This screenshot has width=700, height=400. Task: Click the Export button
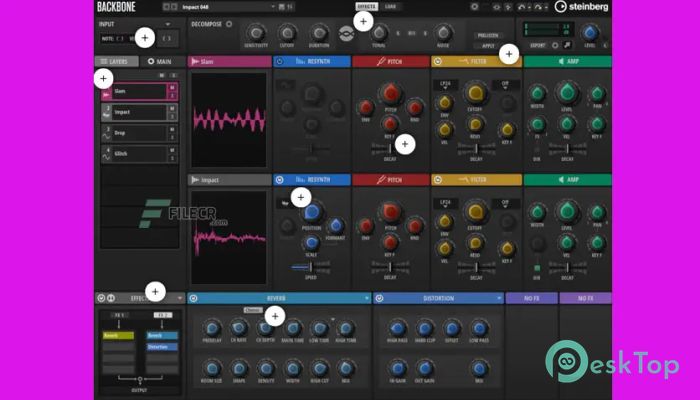[x=538, y=45]
